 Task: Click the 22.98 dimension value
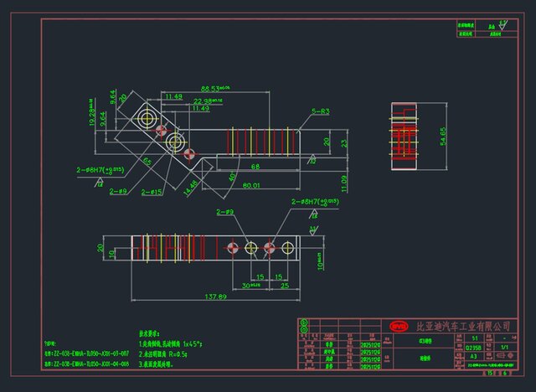pyautogui.click(x=208, y=101)
